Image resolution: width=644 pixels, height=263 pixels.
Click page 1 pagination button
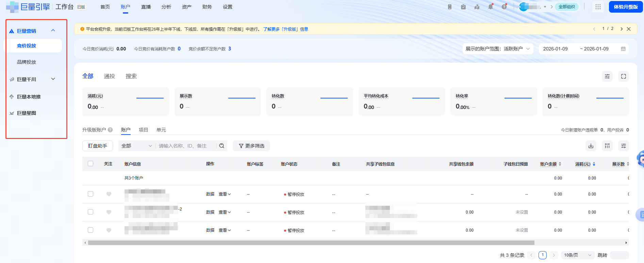(x=543, y=255)
